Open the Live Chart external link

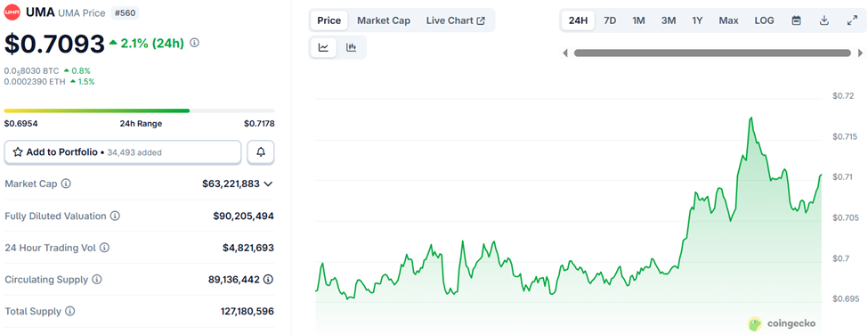point(456,20)
